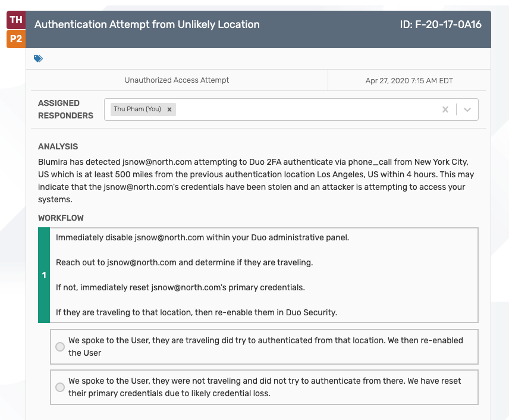Expand the assigned responders dropdown arrow

tap(467, 109)
